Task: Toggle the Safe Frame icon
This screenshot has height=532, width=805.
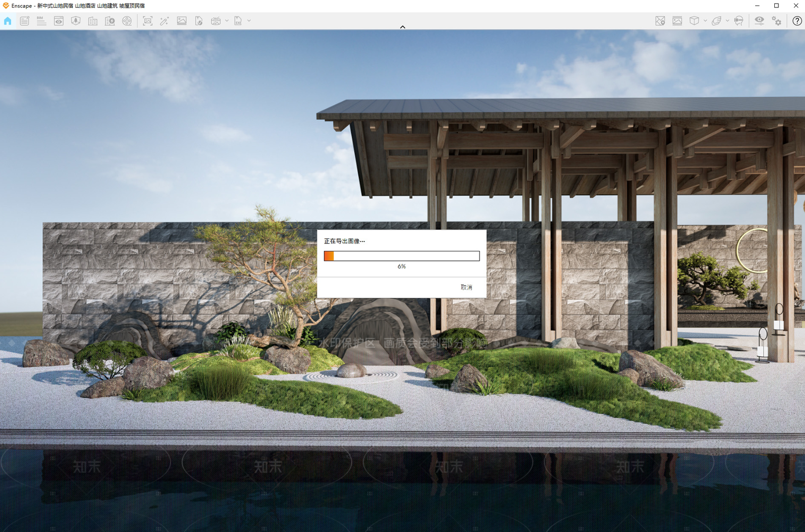Action: tap(677, 21)
